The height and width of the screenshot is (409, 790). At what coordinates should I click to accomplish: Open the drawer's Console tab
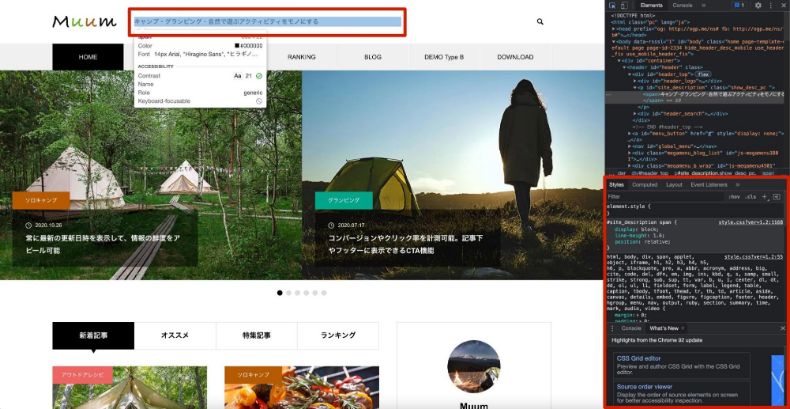click(x=631, y=328)
